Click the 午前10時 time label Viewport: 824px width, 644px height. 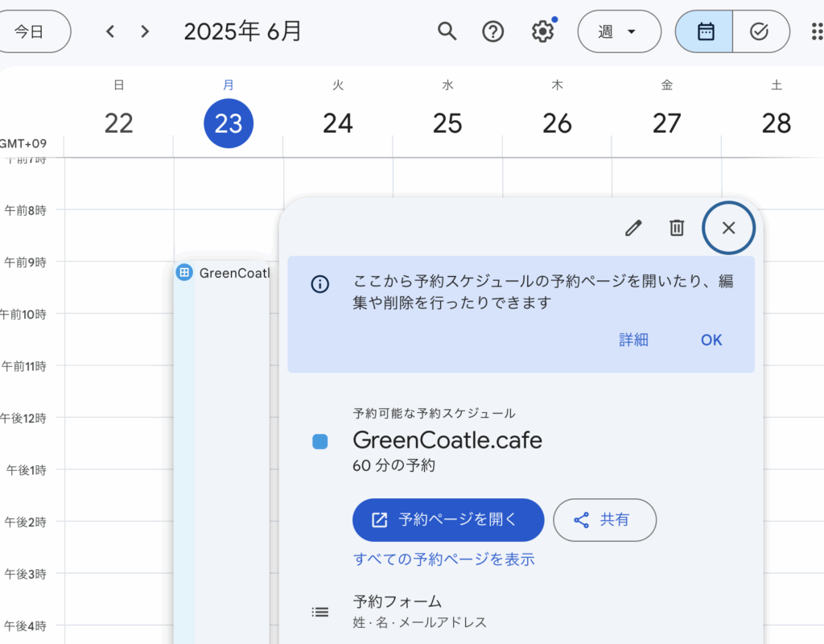coord(23,315)
